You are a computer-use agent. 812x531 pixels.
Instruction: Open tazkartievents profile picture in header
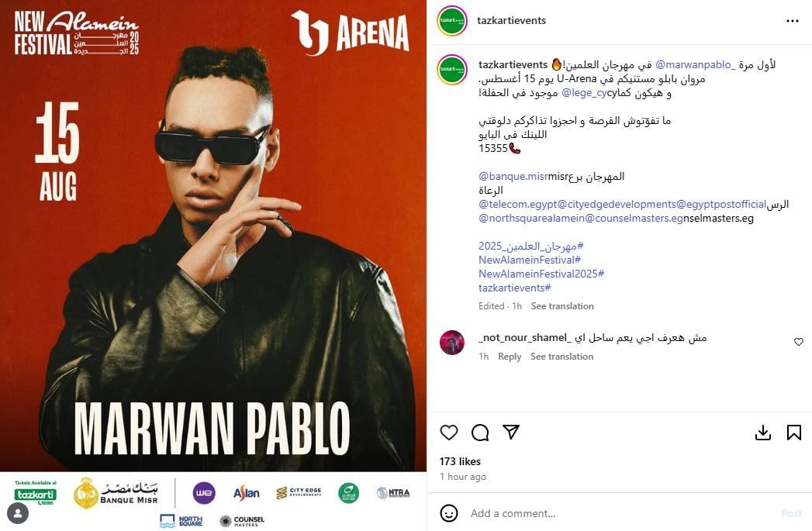point(452,21)
